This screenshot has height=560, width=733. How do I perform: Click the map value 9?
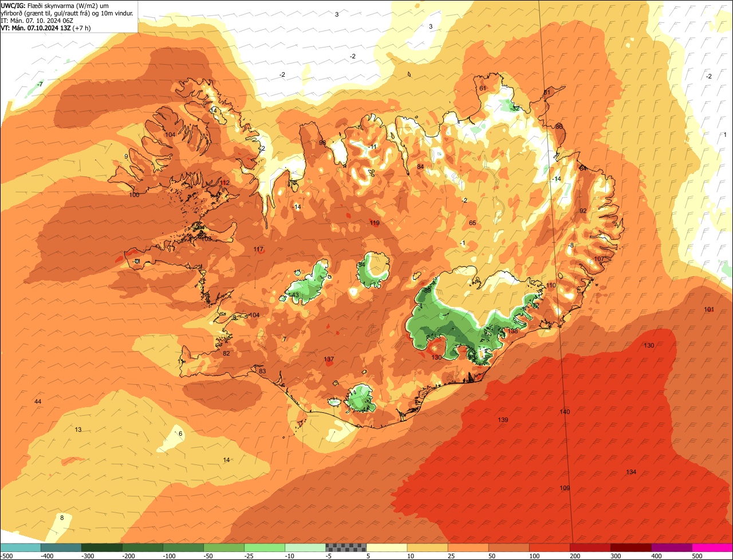tap(126, 156)
